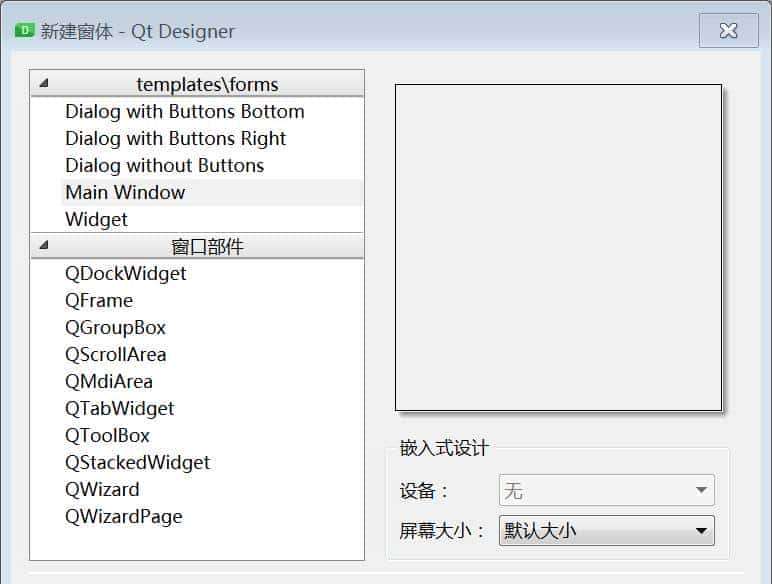The width and height of the screenshot is (772, 584).
Task: Click the form preview thumbnail area
Action: (558, 247)
